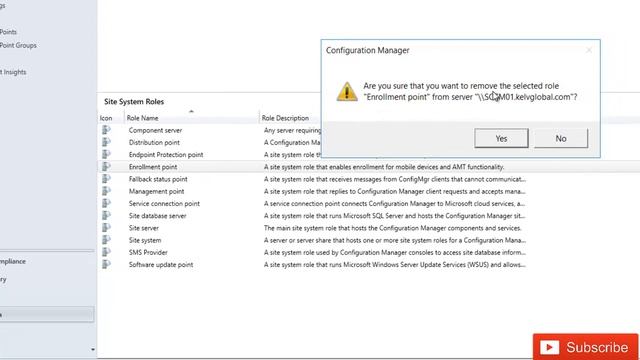Click the SMS Provider row icon
Viewport: 640px width, 360px height.
pos(106,252)
